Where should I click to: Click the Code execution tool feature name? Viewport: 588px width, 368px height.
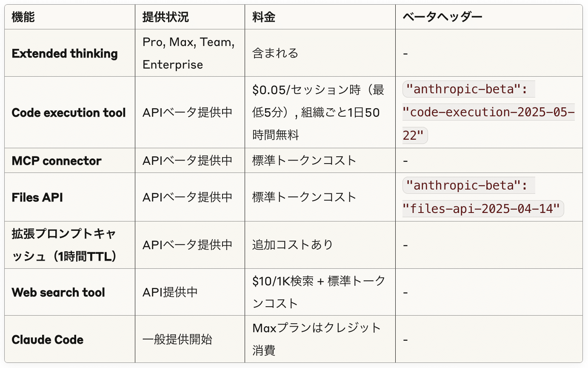69,113
